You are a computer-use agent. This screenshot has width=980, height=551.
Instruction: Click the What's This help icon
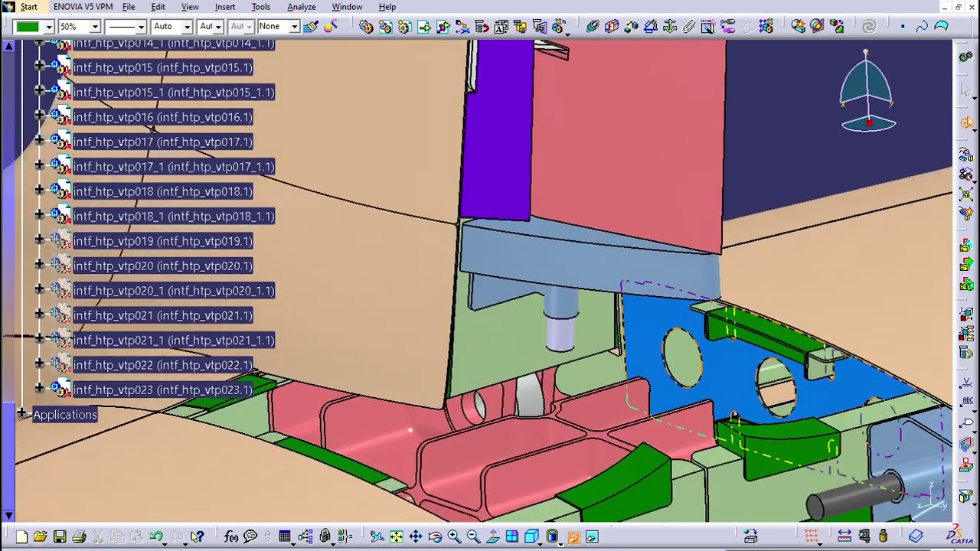(x=198, y=536)
